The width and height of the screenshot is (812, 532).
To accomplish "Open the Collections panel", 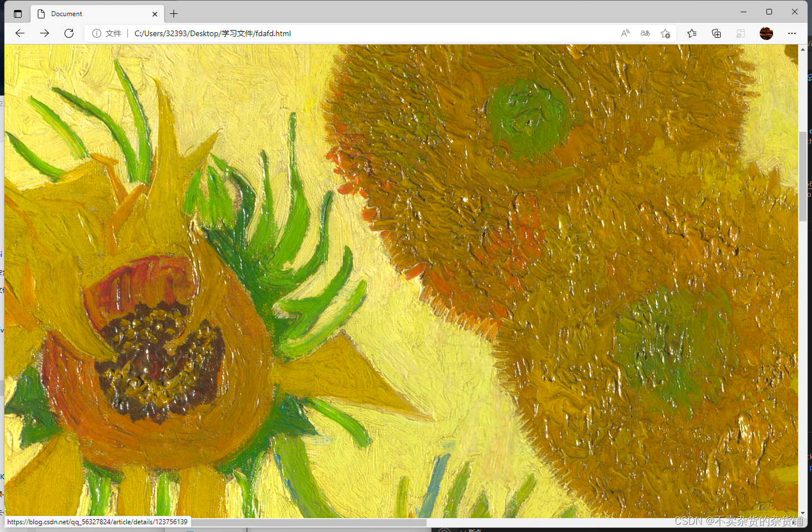I will tap(716, 33).
